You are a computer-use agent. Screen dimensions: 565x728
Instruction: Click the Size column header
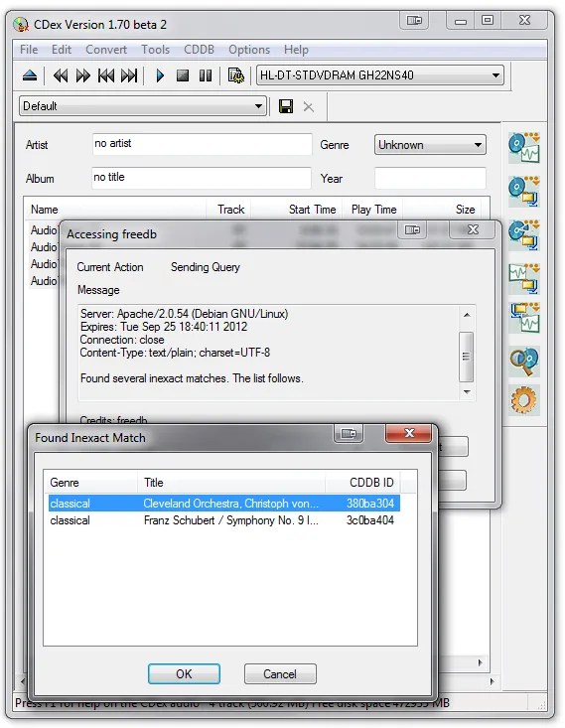(x=443, y=210)
